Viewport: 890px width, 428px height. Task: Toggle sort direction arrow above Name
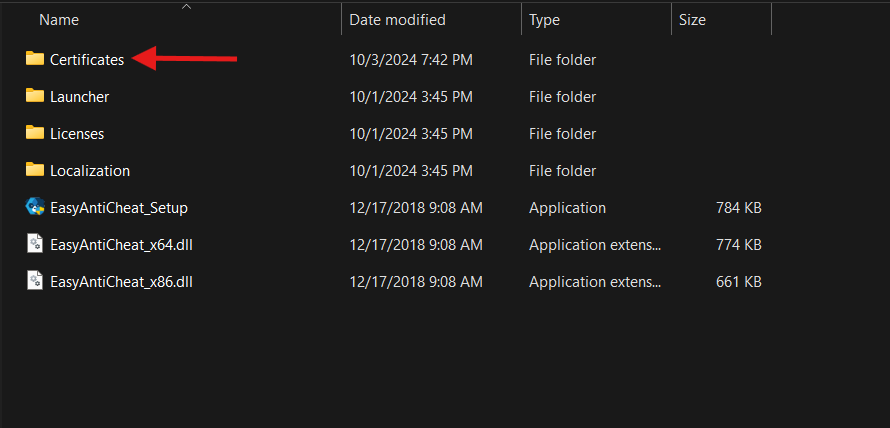point(186,6)
